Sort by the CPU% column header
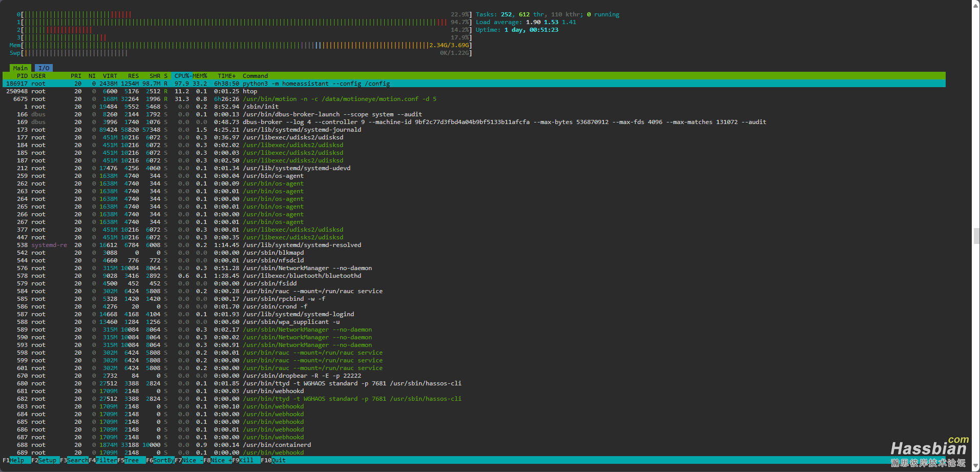Viewport: 980px width, 472px height. (x=182, y=76)
